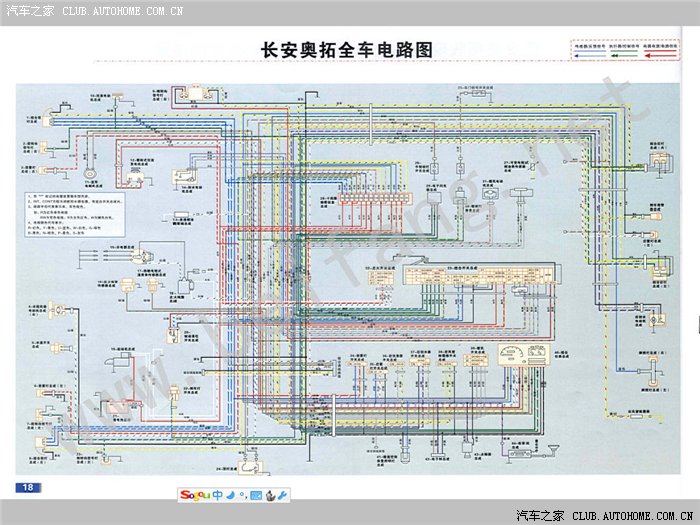This screenshot has height=525, width=700.
Task: Click the instrument cluster gauge drawing
Action: (x=524, y=355)
